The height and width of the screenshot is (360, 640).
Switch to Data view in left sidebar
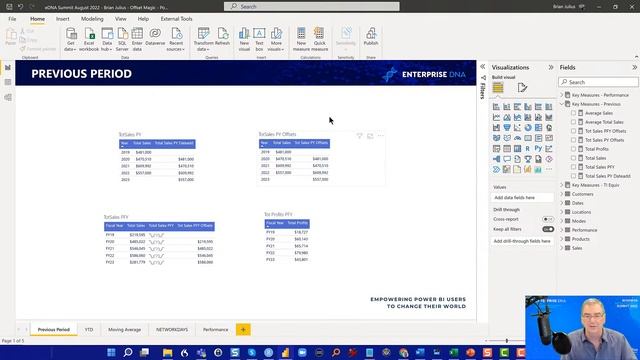point(8,82)
